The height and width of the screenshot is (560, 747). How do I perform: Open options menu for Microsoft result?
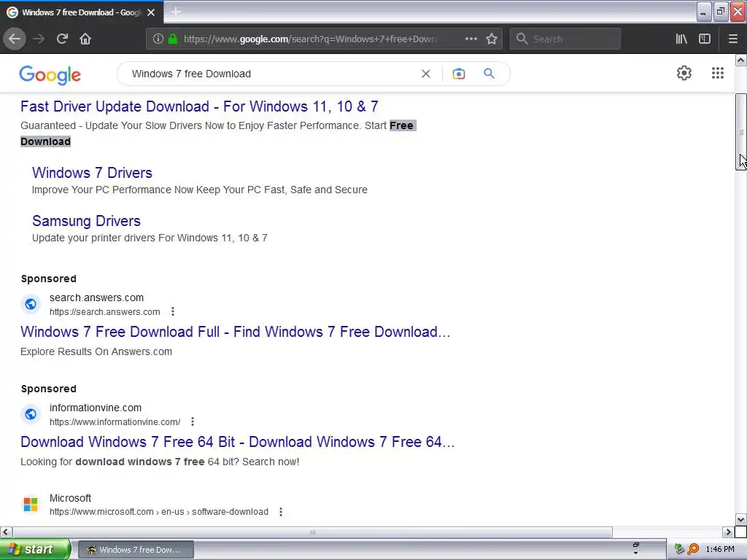click(281, 511)
